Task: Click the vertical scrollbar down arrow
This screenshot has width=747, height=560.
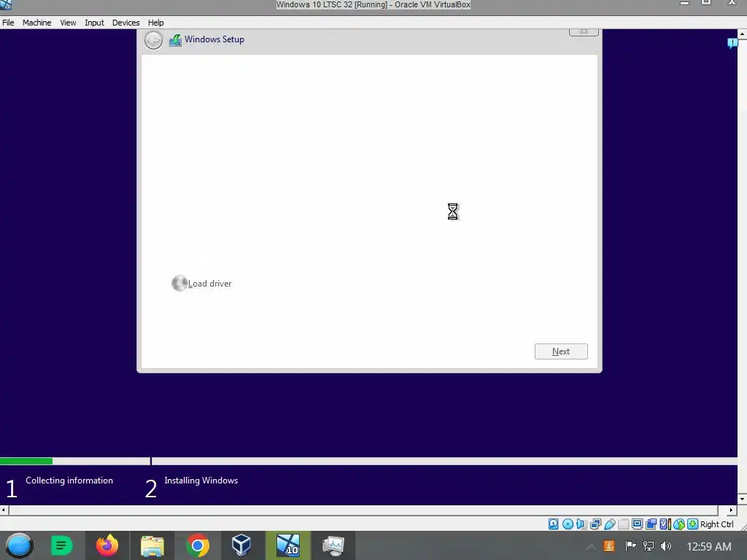Action: point(742,499)
